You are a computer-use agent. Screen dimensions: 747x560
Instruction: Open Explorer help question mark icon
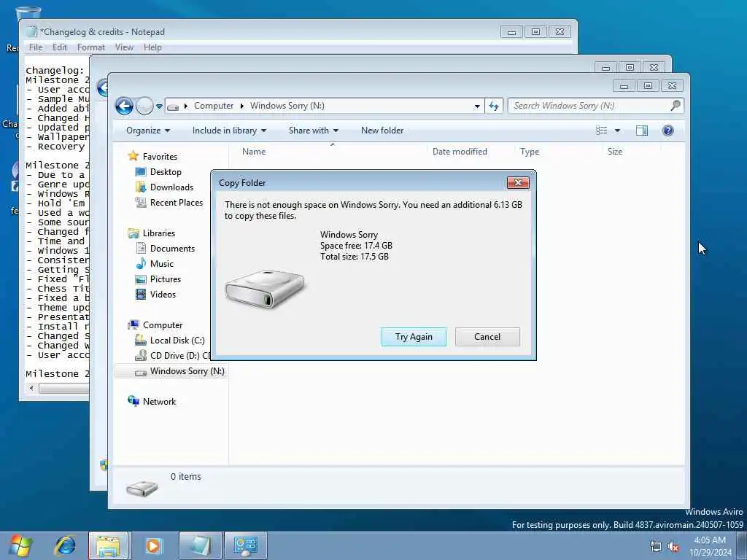point(668,131)
